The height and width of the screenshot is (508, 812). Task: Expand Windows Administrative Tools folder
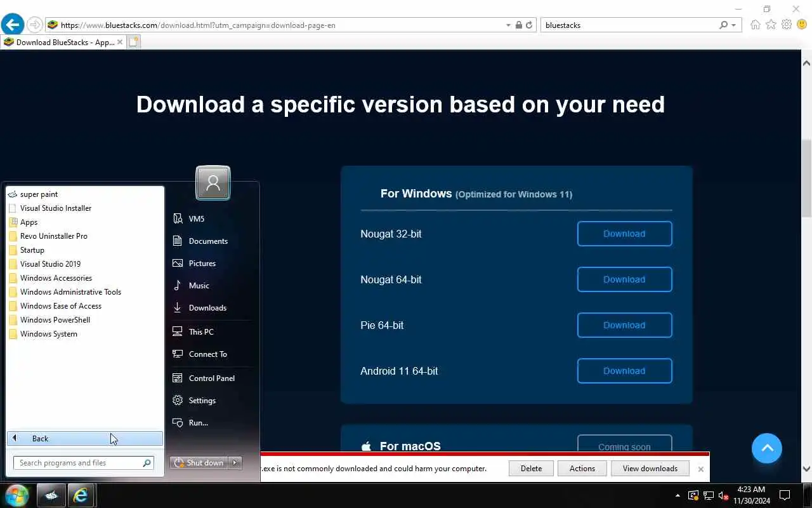tap(85, 292)
